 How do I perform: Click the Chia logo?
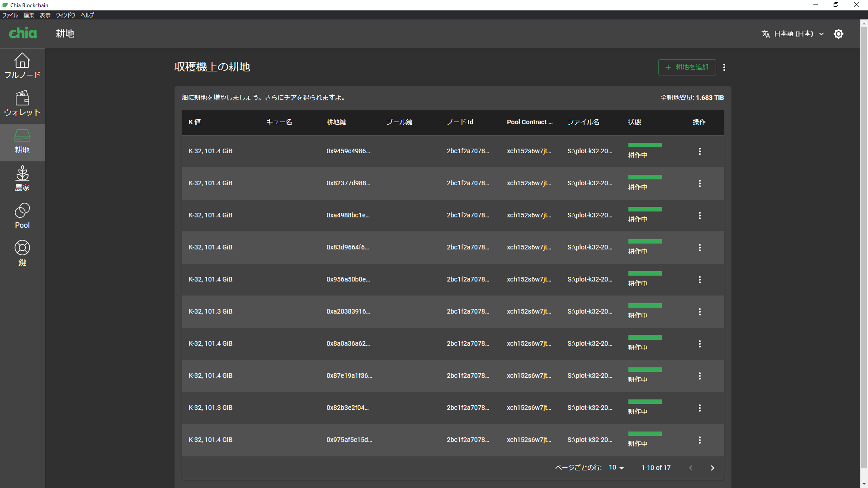(23, 33)
